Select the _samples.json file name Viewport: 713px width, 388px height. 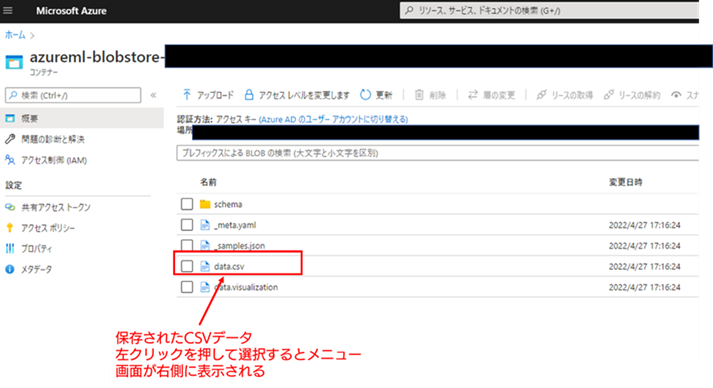coord(240,246)
